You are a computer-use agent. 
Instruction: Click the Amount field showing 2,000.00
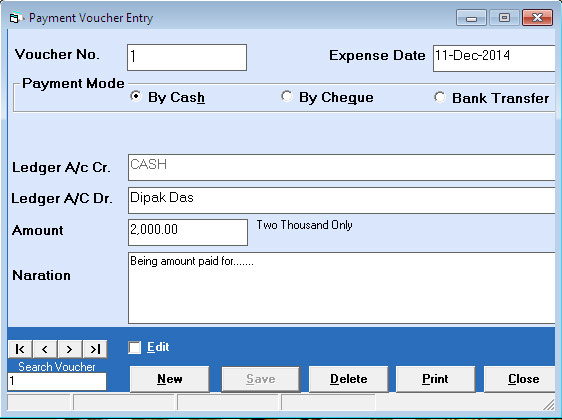tap(188, 232)
